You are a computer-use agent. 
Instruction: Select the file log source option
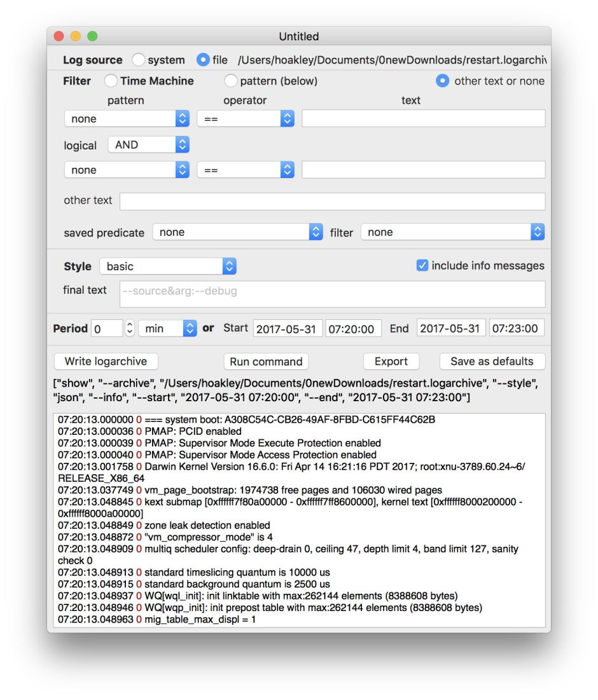coord(204,60)
